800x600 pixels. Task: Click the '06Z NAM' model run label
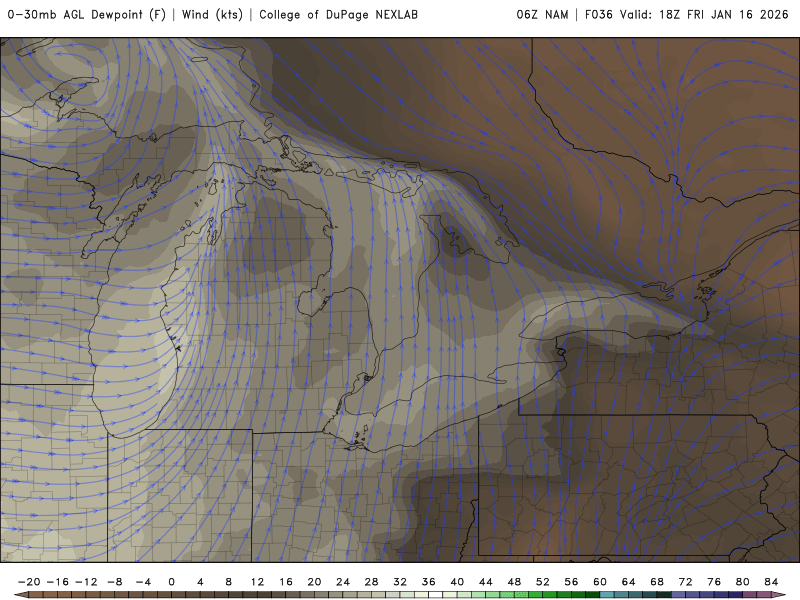[x=542, y=15]
